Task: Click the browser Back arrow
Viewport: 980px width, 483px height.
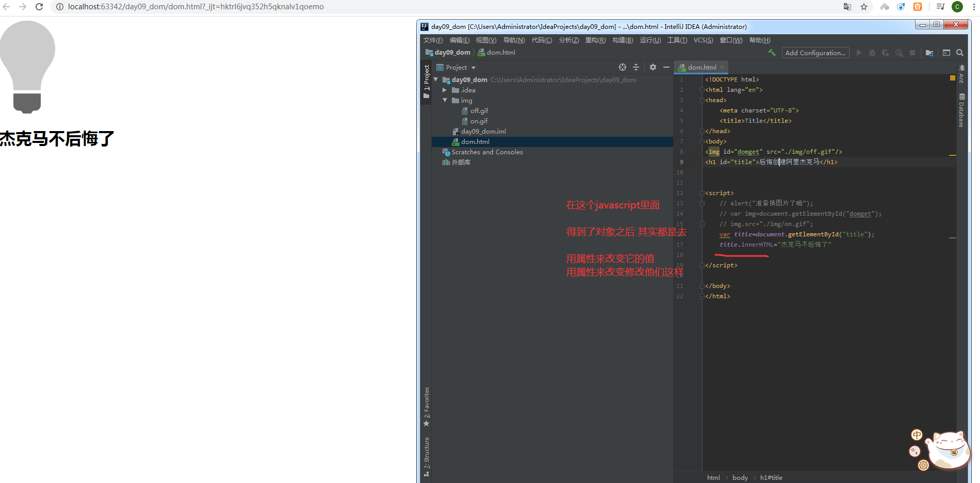Action: (7, 7)
